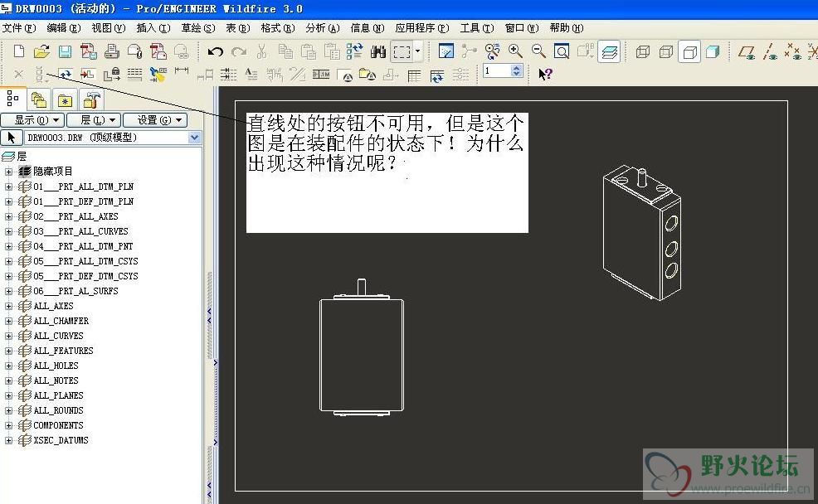Toggle datum points visibility
The height and width of the screenshot is (504, 818).
(x=792, y=51)
